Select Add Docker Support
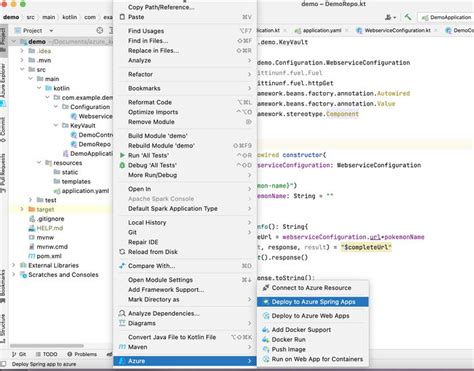474x371 pixels. [x=313, y=330]
